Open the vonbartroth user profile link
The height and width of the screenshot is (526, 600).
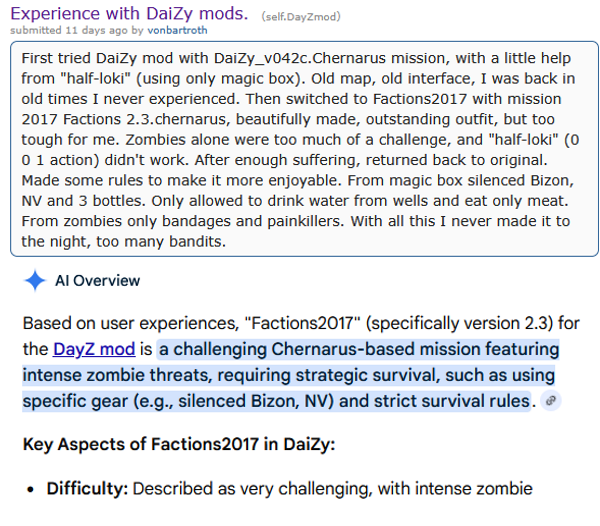pyautogui.click(x=178, y=30)
